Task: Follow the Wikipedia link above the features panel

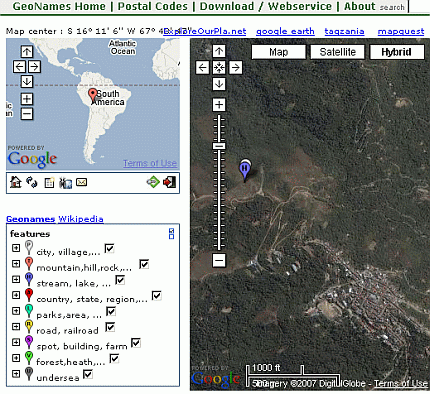Action: 81,219
